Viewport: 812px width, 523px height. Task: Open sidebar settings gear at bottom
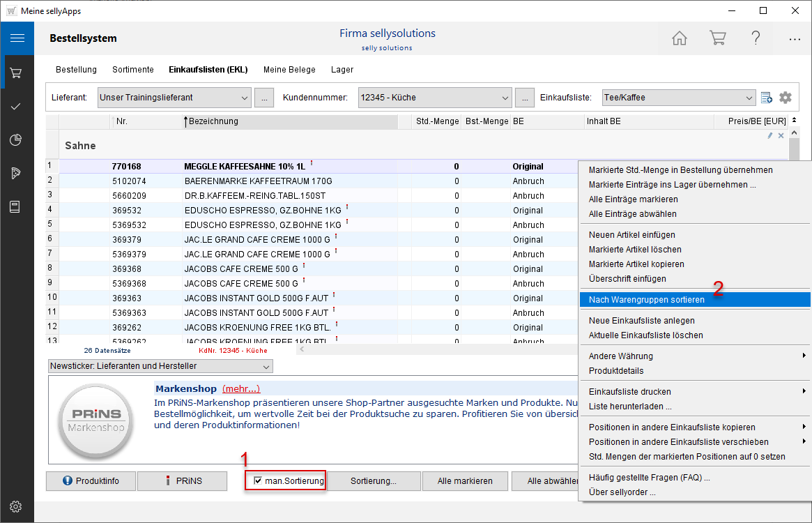click(16, 506)
